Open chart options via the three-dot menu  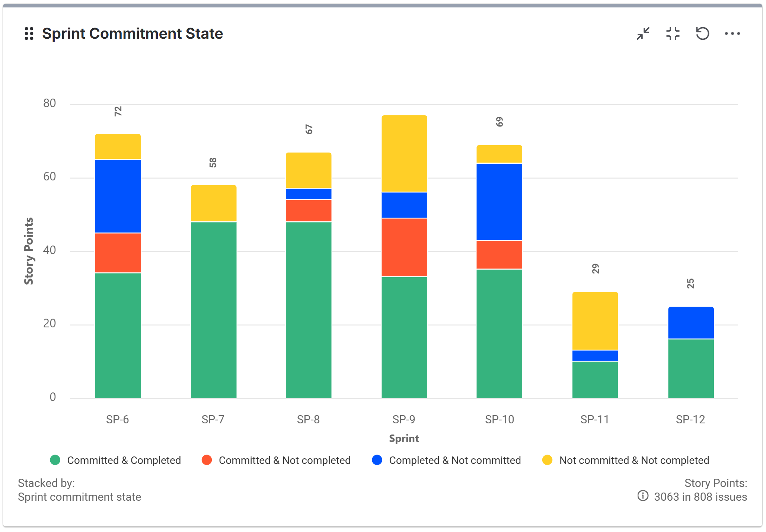point(733,33)
